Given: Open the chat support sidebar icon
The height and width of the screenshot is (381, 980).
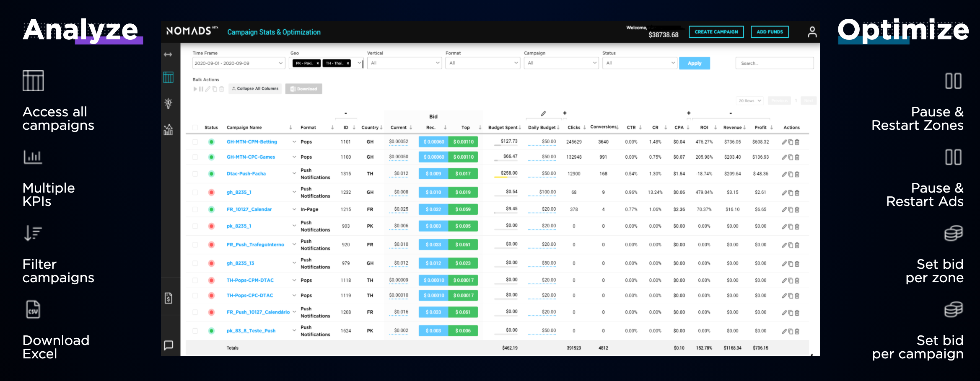Looking at the screenshot, I should pyautogui.click(x=168, y=345).
